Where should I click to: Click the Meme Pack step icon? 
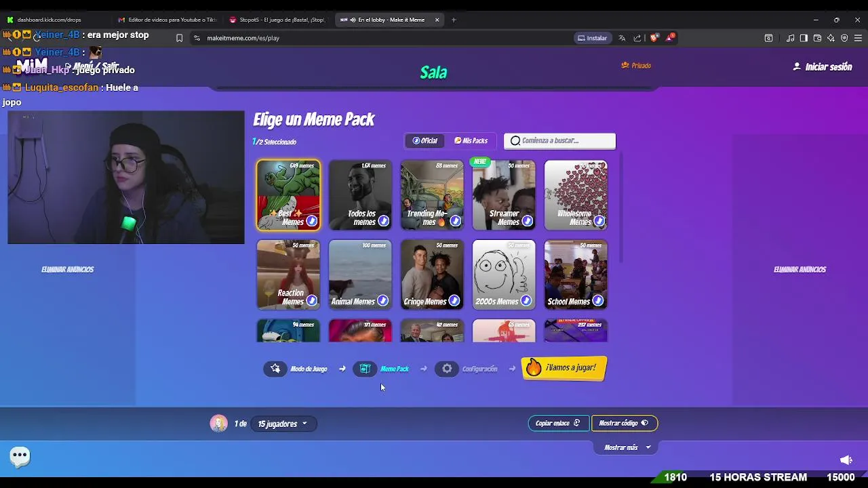click(365, 369)
